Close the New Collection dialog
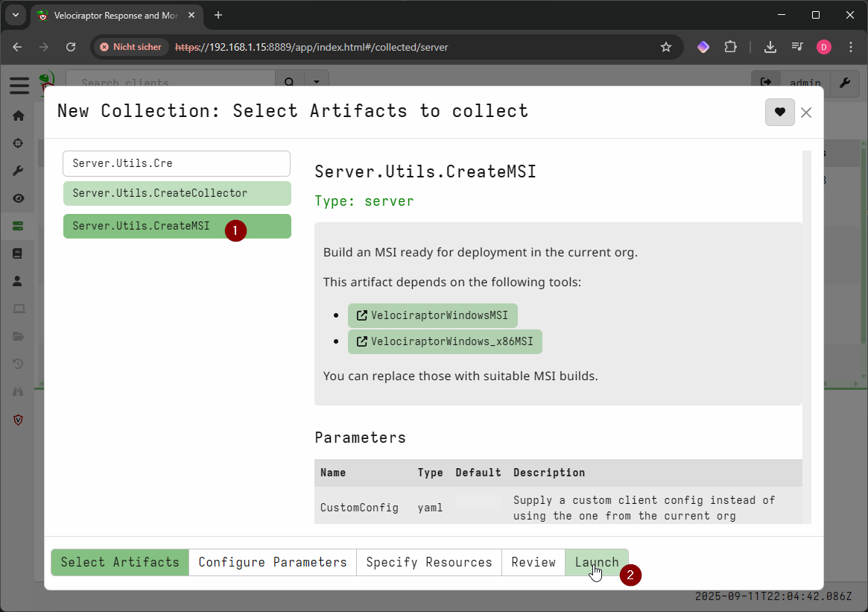This screenshot has width=868, height=612. click(x=806, y=113)
